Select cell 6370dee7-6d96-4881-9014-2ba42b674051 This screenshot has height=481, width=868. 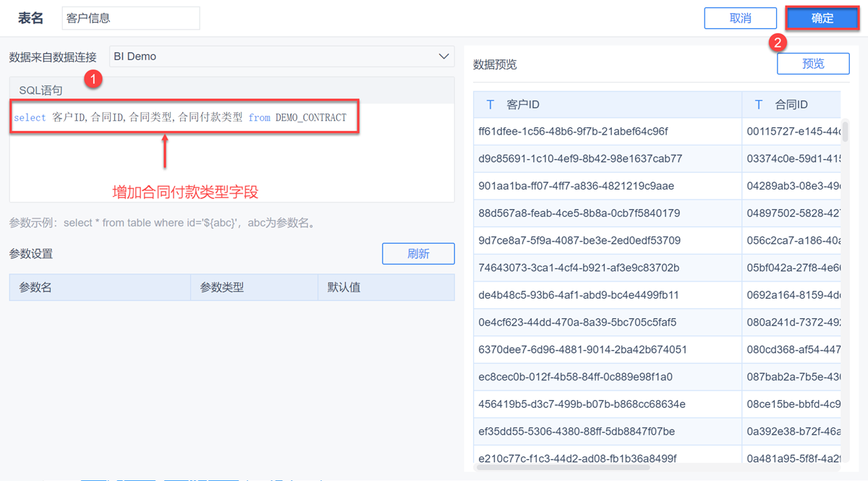click(x=608, y=349)
